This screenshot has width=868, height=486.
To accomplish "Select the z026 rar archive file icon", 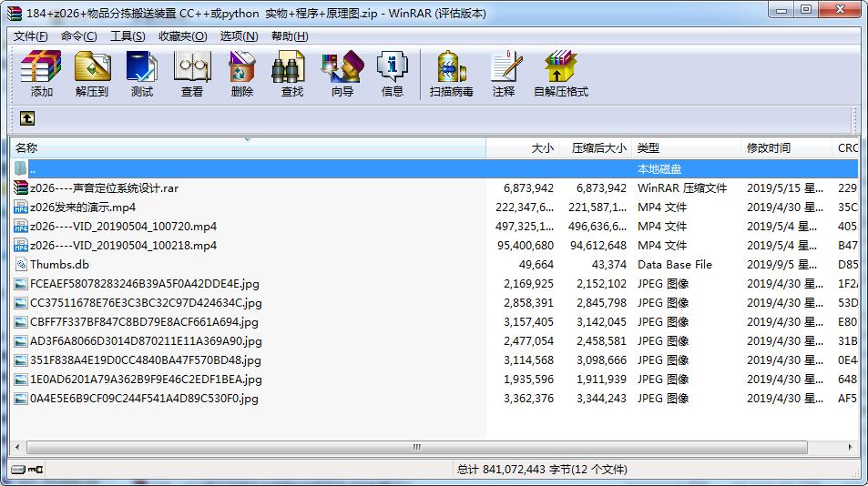I will point(21,188).
